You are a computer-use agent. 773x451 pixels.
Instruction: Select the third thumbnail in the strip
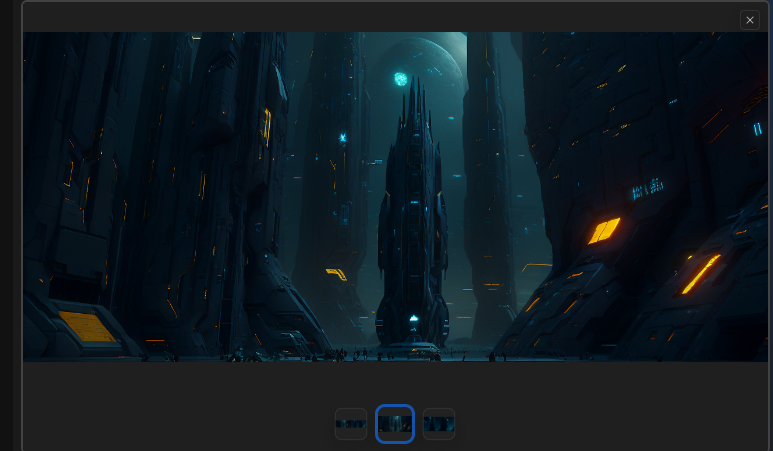coord(439,424)
